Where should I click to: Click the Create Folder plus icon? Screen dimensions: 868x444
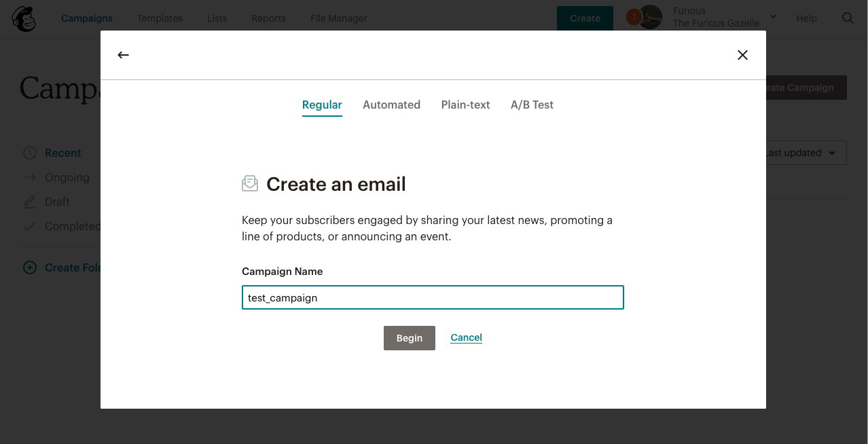[x=30, y=267]
